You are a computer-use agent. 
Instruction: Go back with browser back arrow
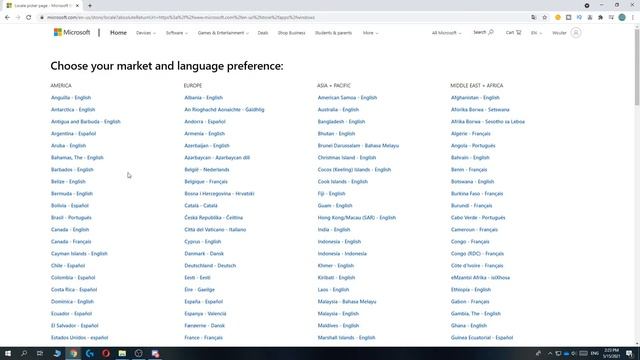click(x=7, y=18)
